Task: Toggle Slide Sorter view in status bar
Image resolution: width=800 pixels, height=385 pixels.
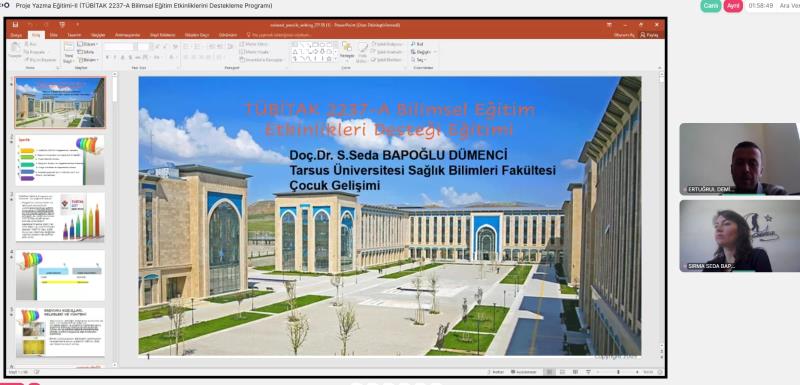Action: coord(562,372)
